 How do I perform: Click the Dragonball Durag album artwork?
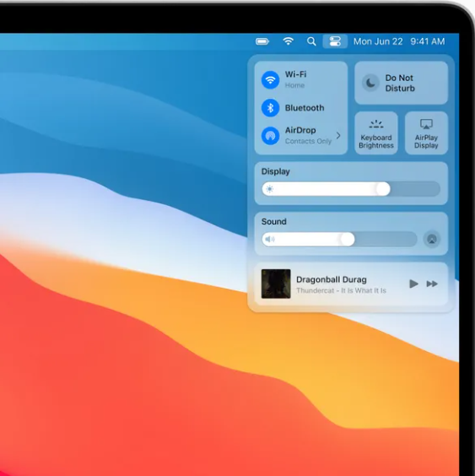coord(276,284)
